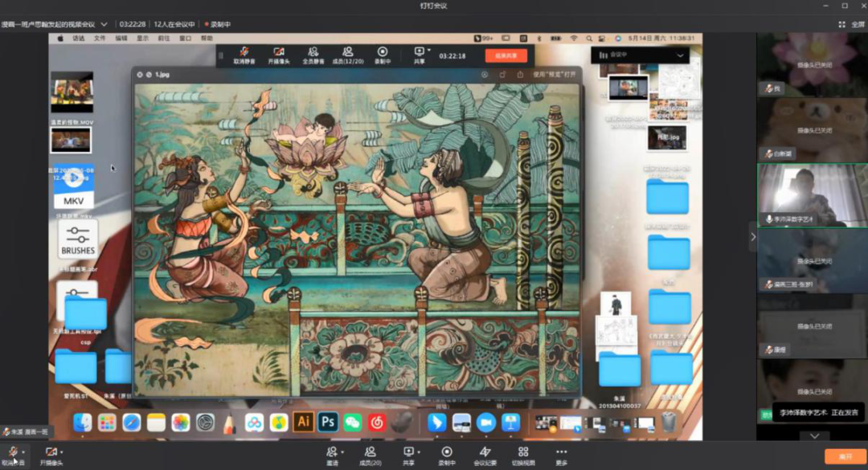Open DingTalk from the Mac dock
The width and height of the screenshot is (868, 470).
436,423
